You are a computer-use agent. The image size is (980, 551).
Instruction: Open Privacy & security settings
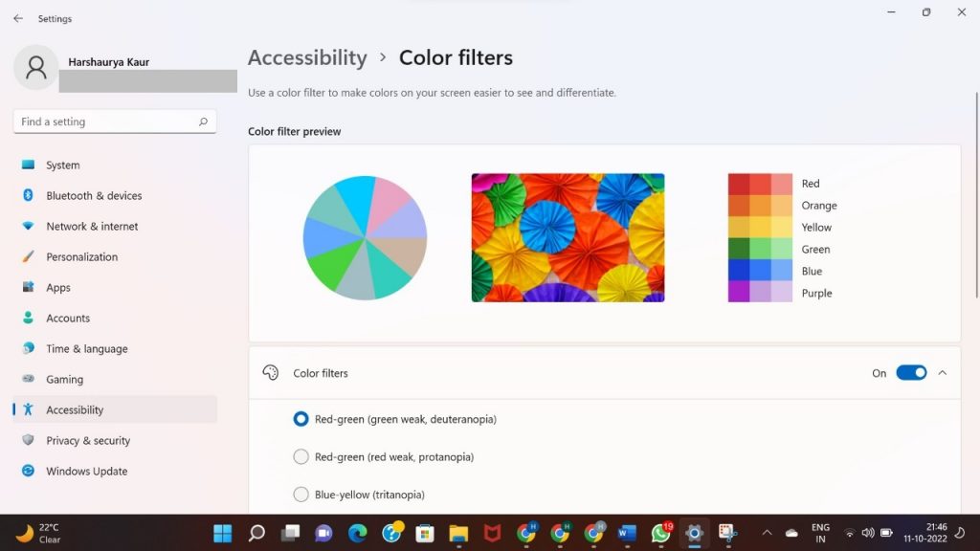87,440
